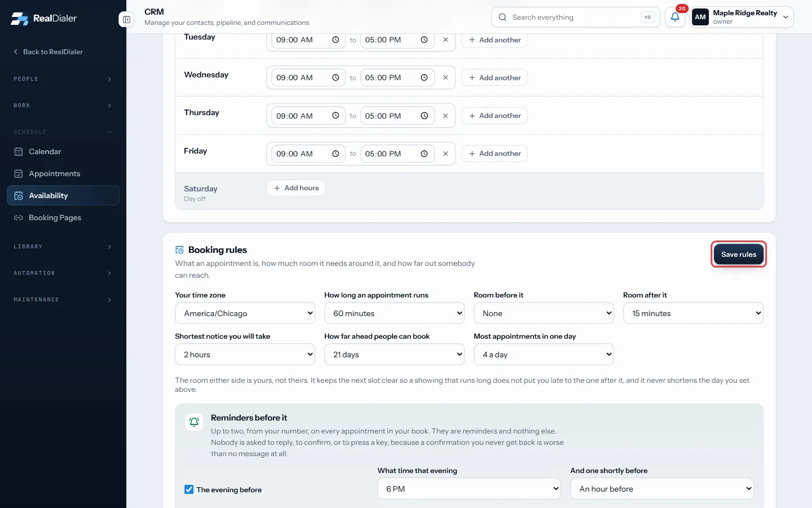This screenshot has height=508, width=812.
Task: Expand the Maintenance sidebar section
Action: [63, 300]
